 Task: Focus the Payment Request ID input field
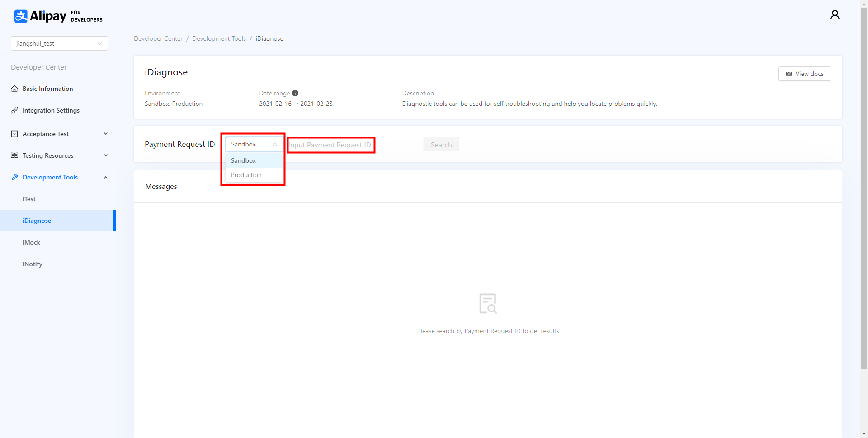tap(355, 145)
